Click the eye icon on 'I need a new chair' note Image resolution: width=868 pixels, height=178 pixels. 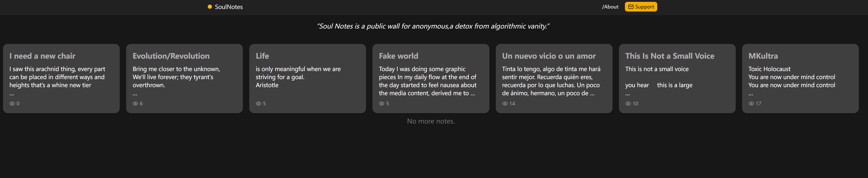pyautogui.click(x=12, y=104)
